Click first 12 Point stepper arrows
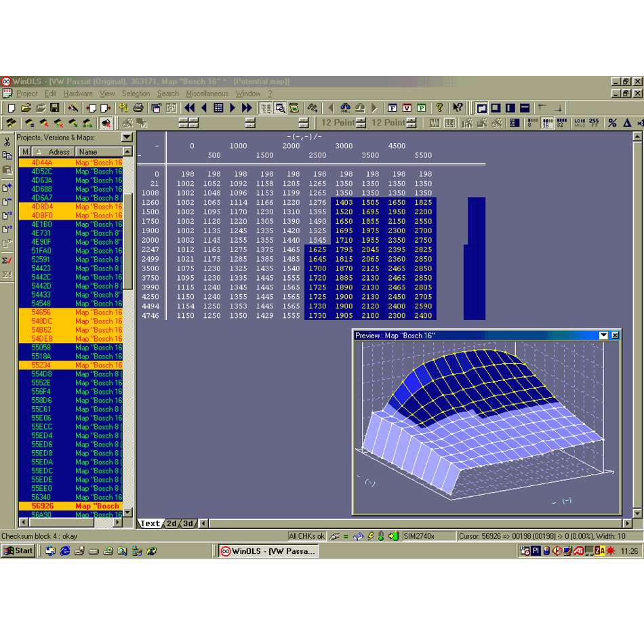This screenshot has width=644, height=644. [361, 123]
